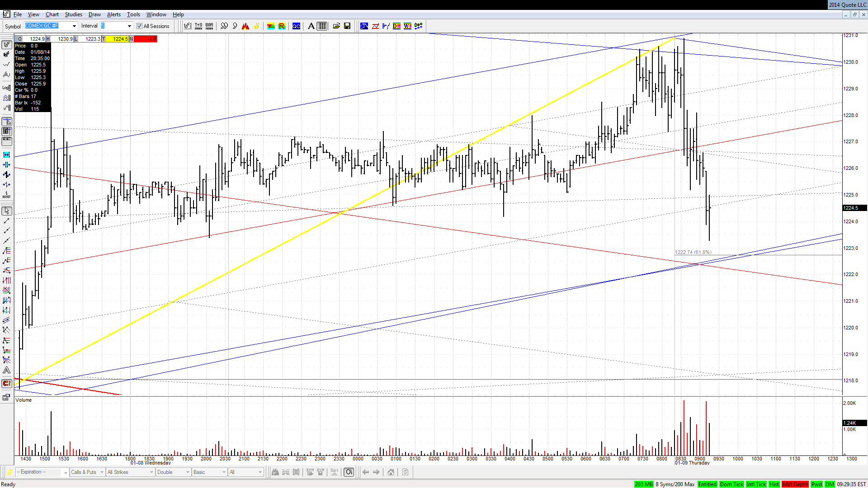Open chart using the folder icon

pos(336,26)
